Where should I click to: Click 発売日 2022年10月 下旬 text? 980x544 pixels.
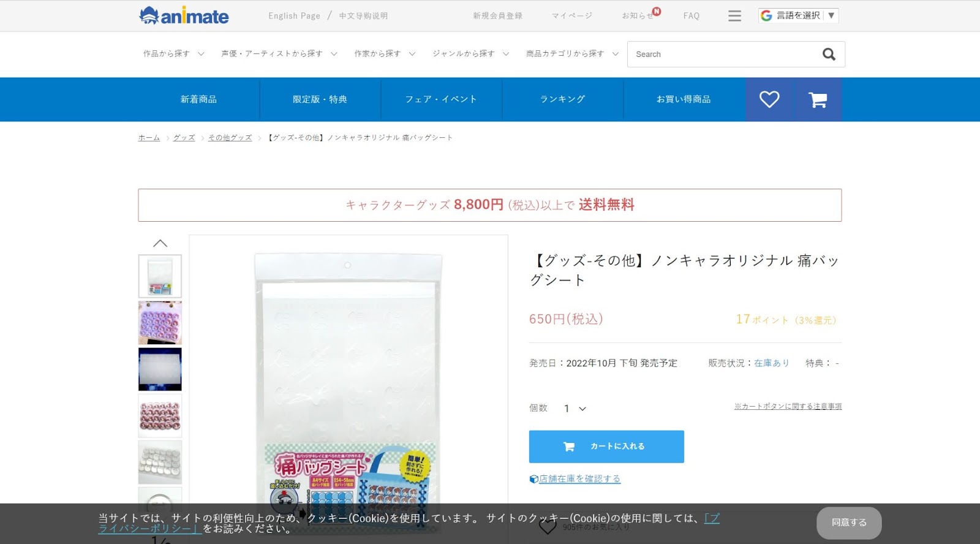click(x=603, y=363)
